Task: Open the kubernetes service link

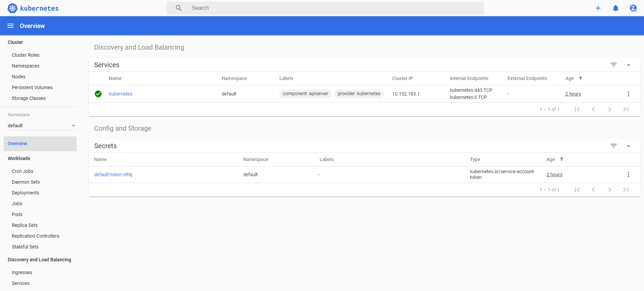Action: (x=120, y=94)
